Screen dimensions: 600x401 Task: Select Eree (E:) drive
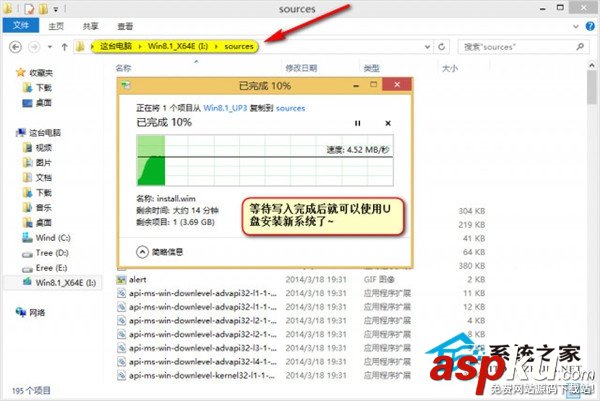pos(45,267)
